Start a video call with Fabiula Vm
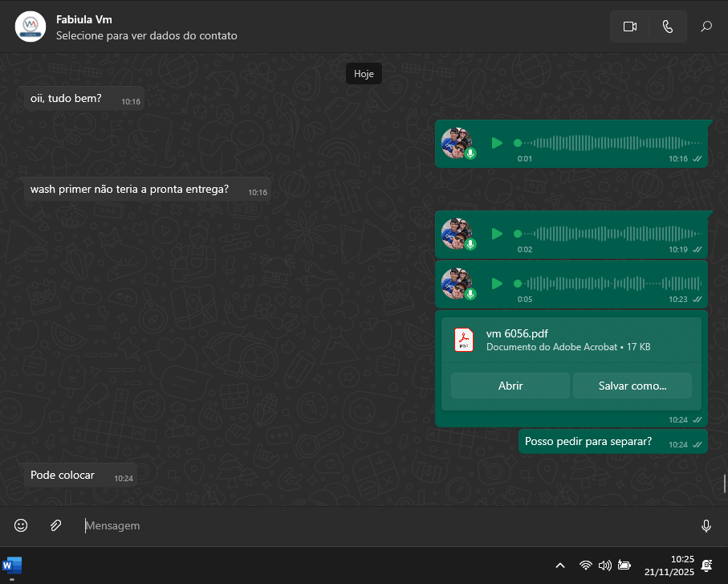The width and height of the screenshot is (728, 584). point(629,27)
